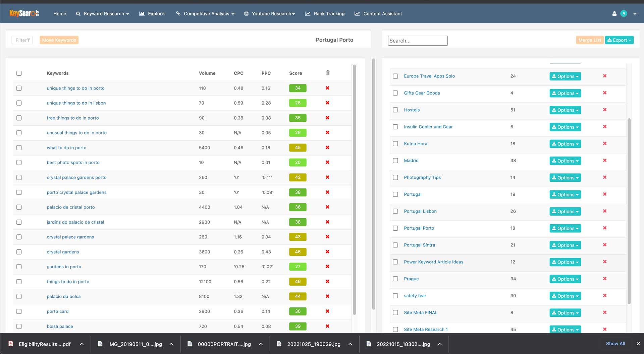
Task: Click the trash icon in keywords header
Action: click(328, 73)
